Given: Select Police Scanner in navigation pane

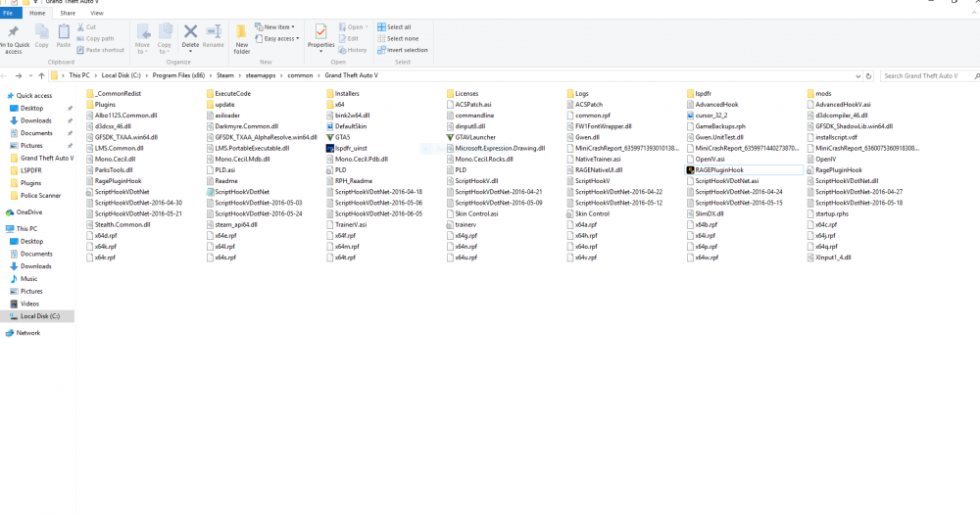Looking at the screenshot, I should click(40, 196).
